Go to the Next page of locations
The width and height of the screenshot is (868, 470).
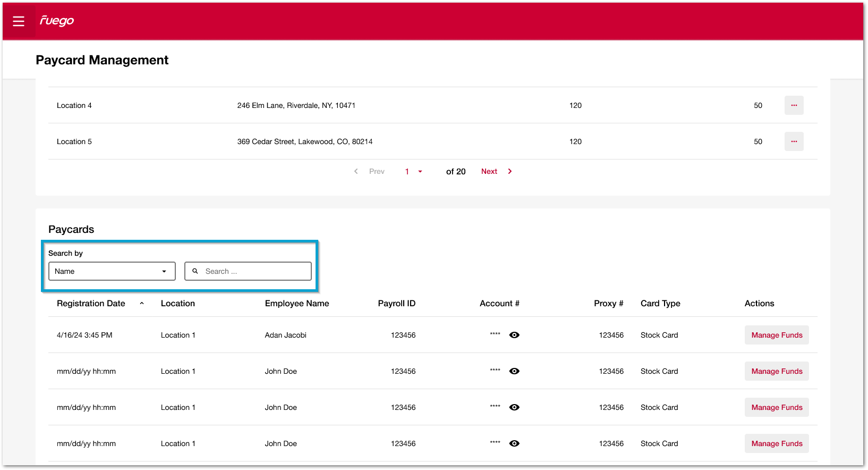489,171
